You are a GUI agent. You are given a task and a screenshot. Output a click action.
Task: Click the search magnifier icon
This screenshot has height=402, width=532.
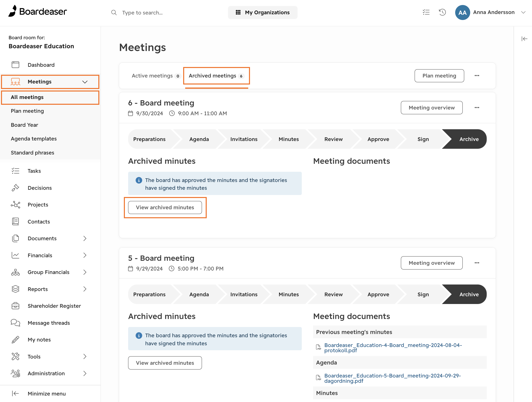(x=114, y=12)
